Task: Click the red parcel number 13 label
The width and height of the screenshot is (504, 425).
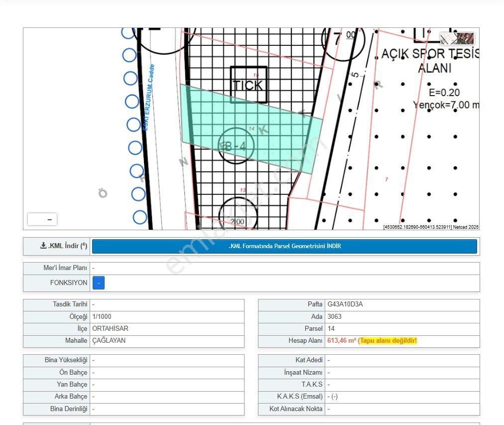Action: (x=243, y=190)
